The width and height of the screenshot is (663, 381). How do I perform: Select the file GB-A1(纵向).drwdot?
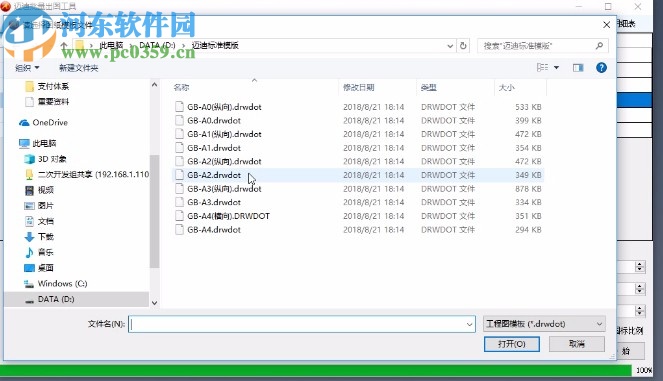(x=358, y=134)
